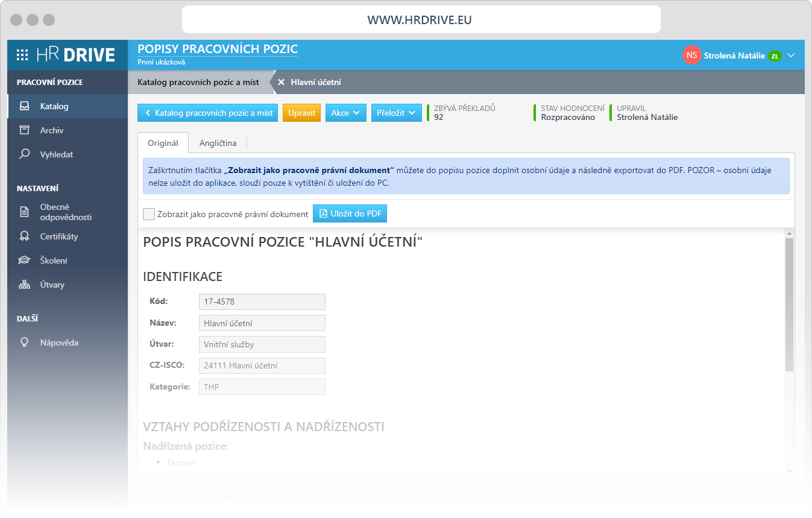Switch language using the ZL badge

776,55
